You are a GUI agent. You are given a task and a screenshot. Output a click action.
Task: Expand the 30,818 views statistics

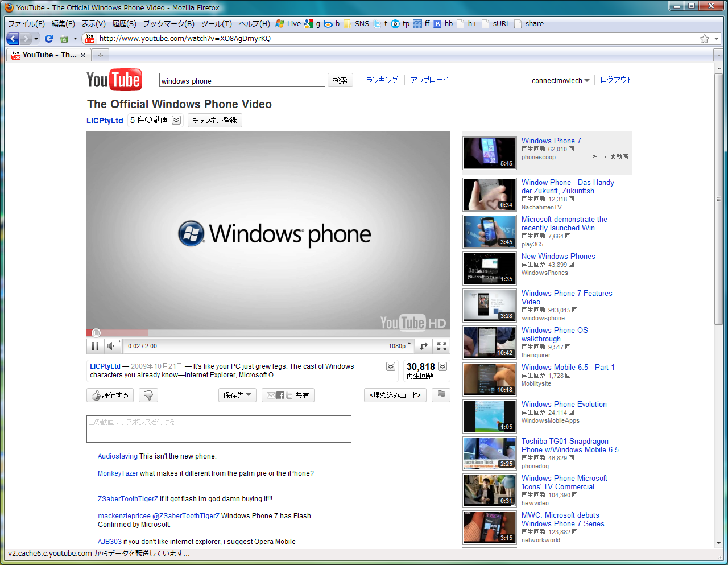point(442,366)
